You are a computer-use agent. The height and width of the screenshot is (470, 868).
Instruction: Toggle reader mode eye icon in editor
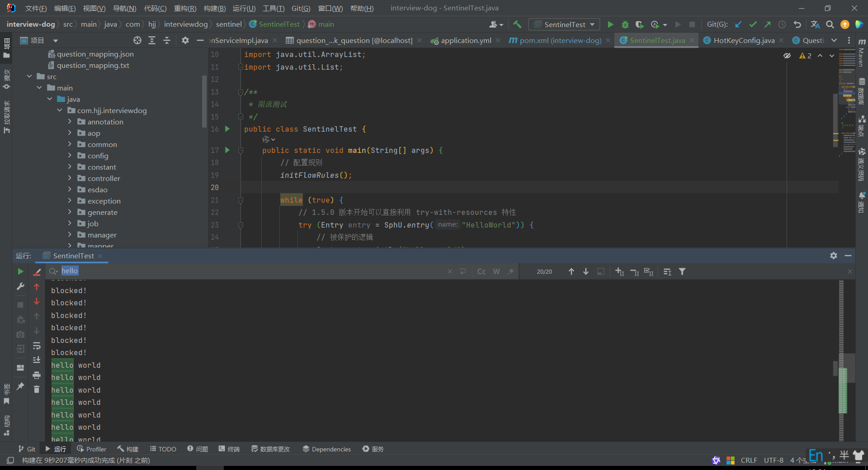[787, 56]
